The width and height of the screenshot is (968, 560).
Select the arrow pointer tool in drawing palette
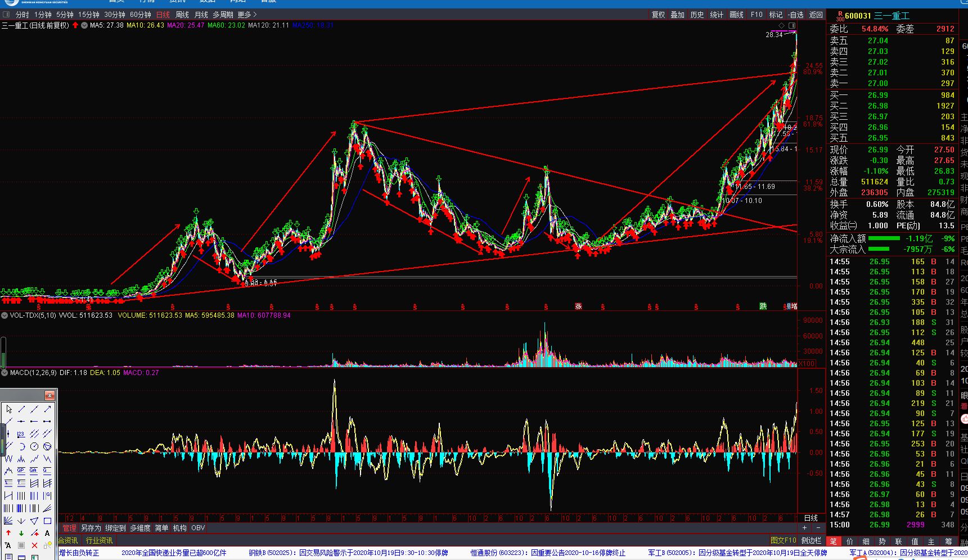tap(8, 409)
